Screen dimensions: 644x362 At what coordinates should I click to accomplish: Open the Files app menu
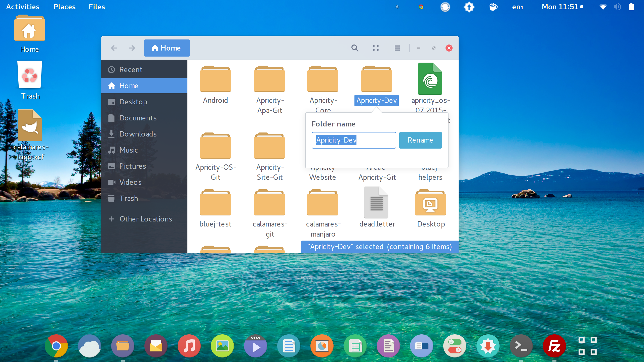(x=97, y=7)
